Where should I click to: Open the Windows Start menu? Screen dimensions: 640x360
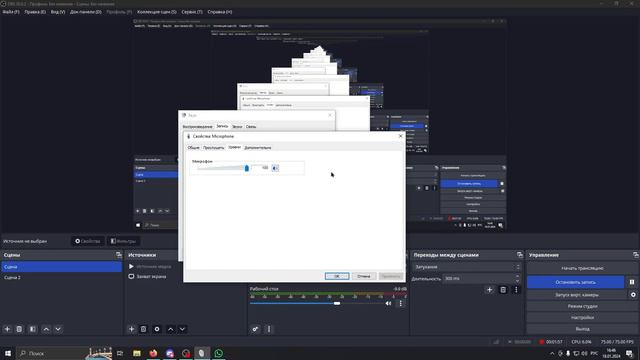click(8, 353)
